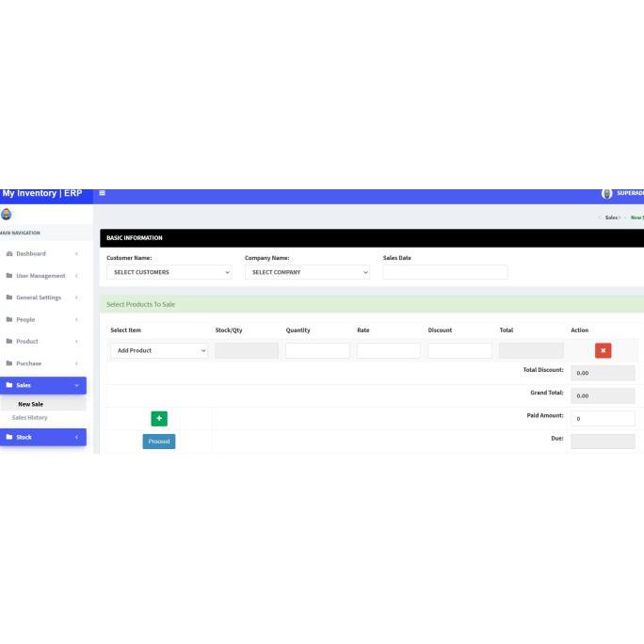
Task: Expand the Product sidebar menu
Action: coord(26,341)
